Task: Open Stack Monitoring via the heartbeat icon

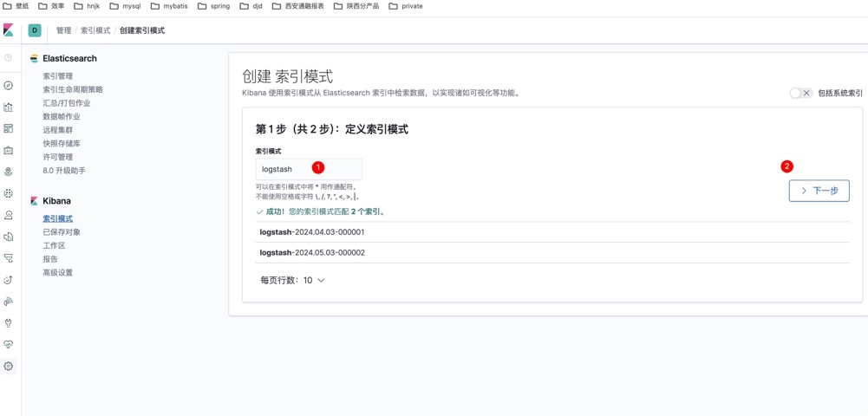Action: click(9, 345)
